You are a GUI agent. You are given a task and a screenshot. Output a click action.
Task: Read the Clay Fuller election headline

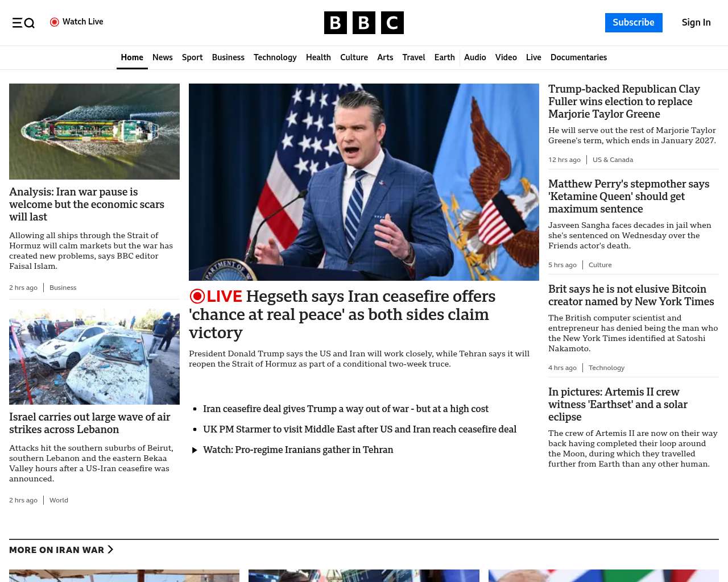tap(624, 102)
